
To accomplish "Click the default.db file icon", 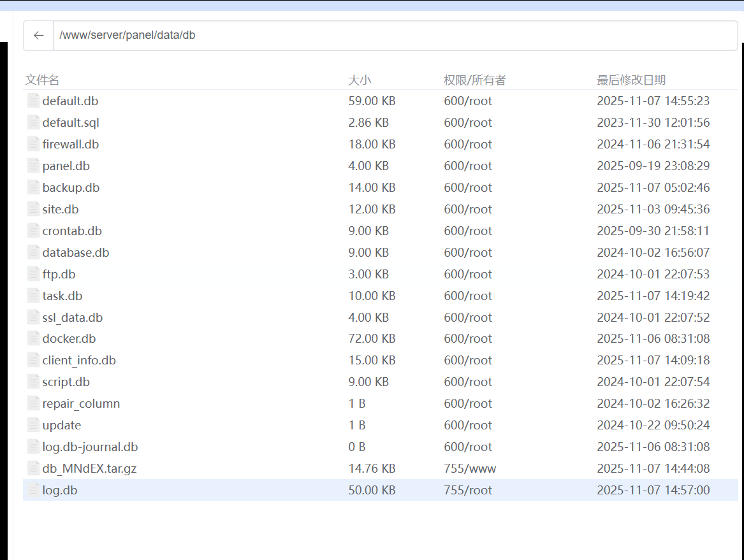I will coord(33,101).
